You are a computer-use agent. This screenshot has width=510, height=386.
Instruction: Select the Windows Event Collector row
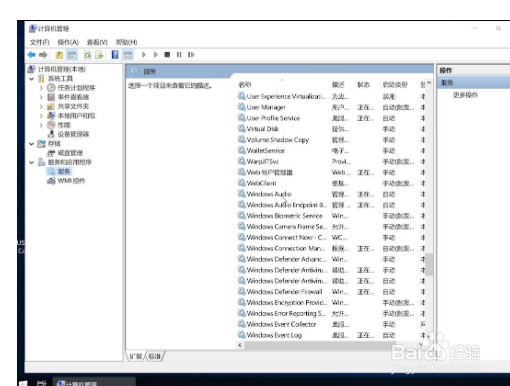pos(331,324)
